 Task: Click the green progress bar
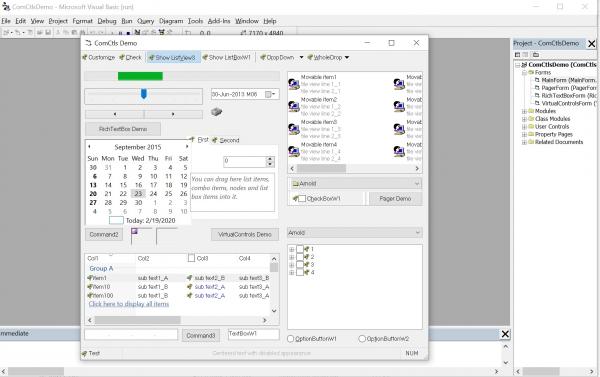140,76
